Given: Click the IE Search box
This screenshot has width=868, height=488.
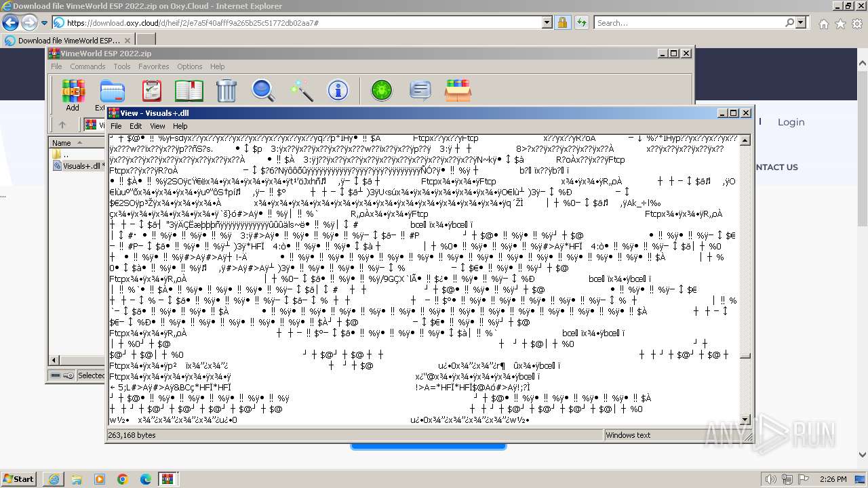Looking at the screenshot, I should (x=689, y=22).
